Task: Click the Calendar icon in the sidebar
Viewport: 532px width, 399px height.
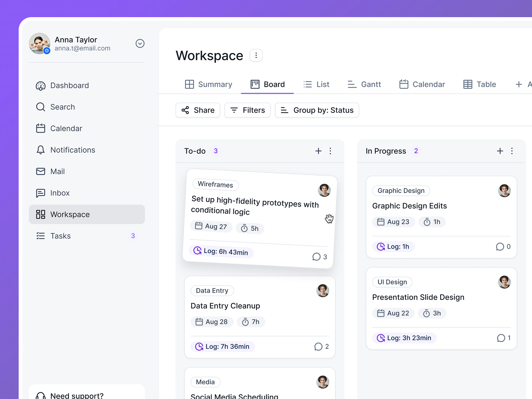Action: 41,128
